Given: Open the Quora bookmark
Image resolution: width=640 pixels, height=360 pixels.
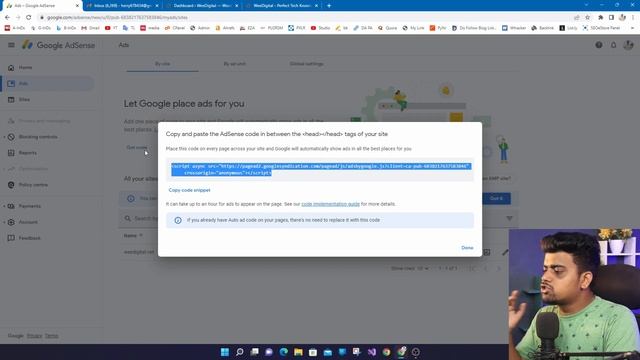Looking at the screenshot, I should pos(387,28).
